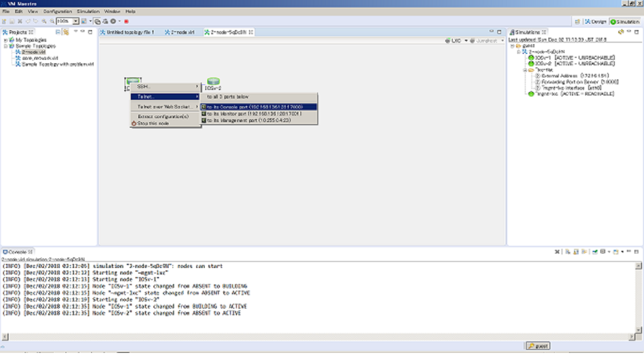Click the new topology file toolbar icon
The width and height of the screenshot is (644, 362).
[4, 21]
